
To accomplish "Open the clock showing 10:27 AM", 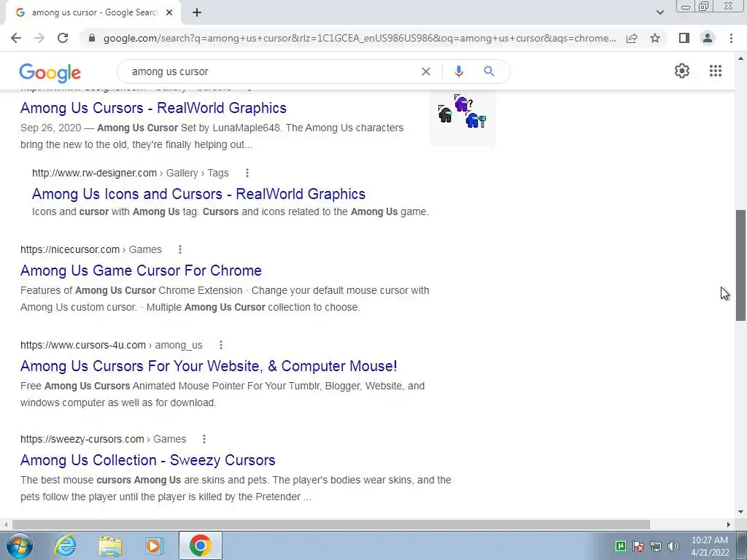I will [x=710, y=546].
